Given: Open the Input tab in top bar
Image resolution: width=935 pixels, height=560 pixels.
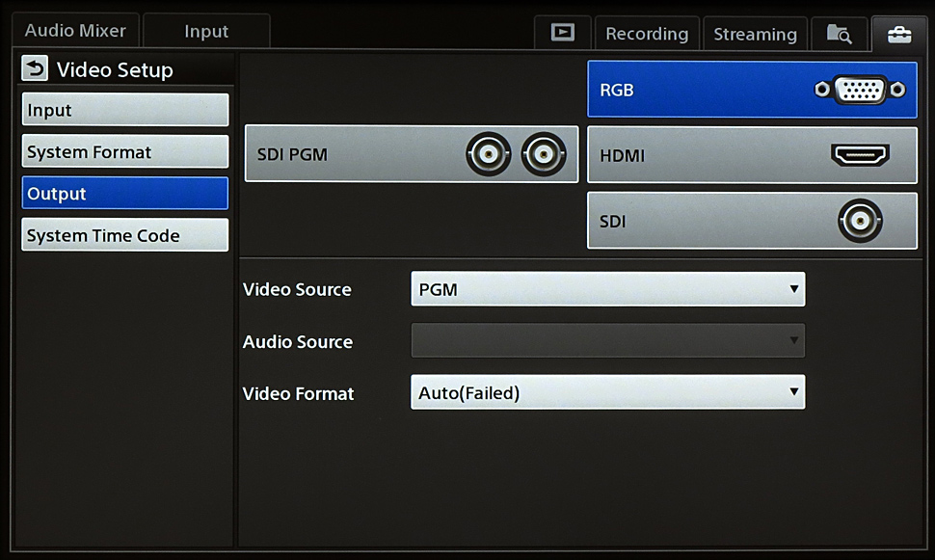Looking at the screenshot, I should [x=206, y=31].
